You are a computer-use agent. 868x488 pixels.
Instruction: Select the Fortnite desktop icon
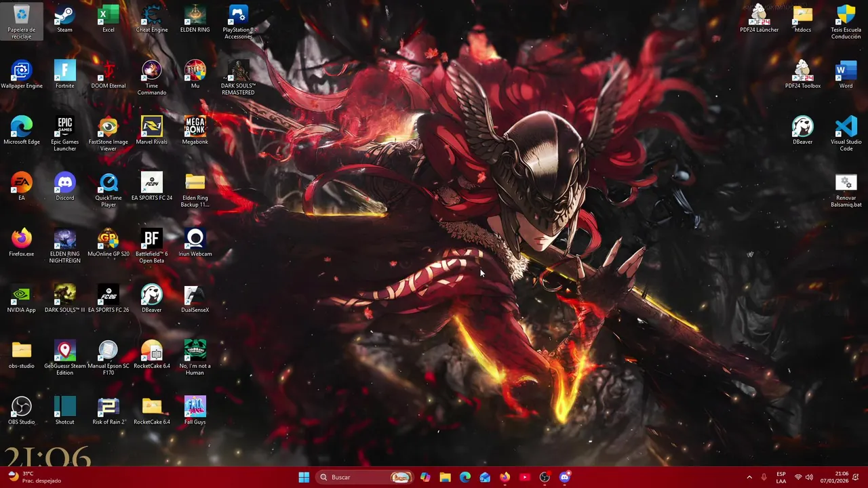coord(64,75)
